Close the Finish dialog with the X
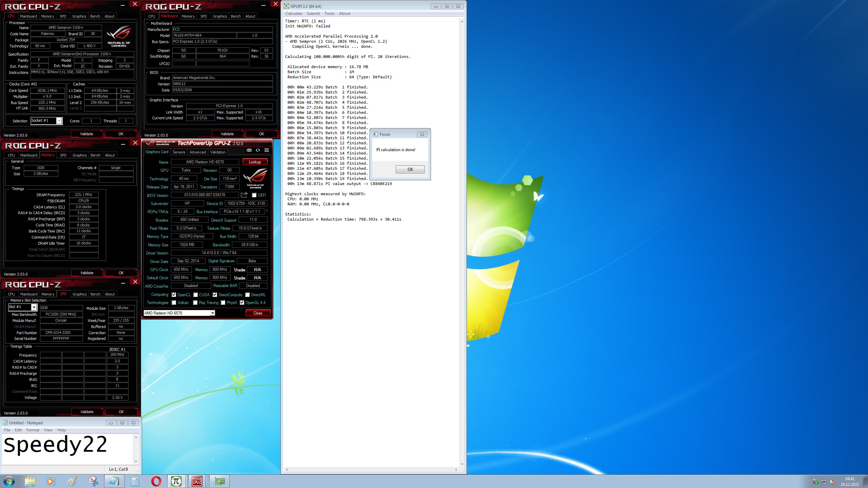The width and height of the screenshot is (868, 488). [x=422, y=134]
